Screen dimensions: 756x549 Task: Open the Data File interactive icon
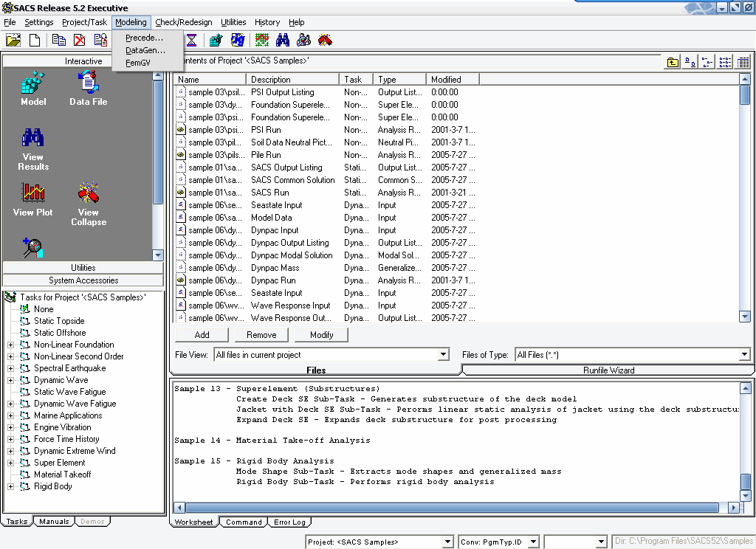[x=89, y=89]
